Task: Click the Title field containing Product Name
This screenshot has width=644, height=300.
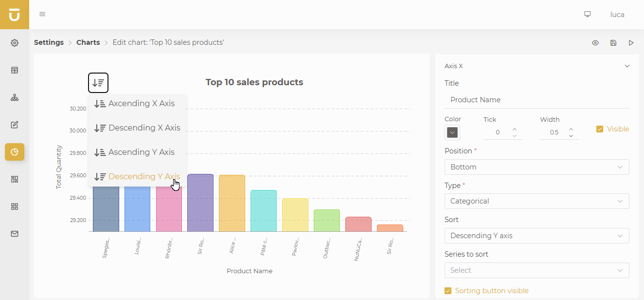Action: coord(537,100)
